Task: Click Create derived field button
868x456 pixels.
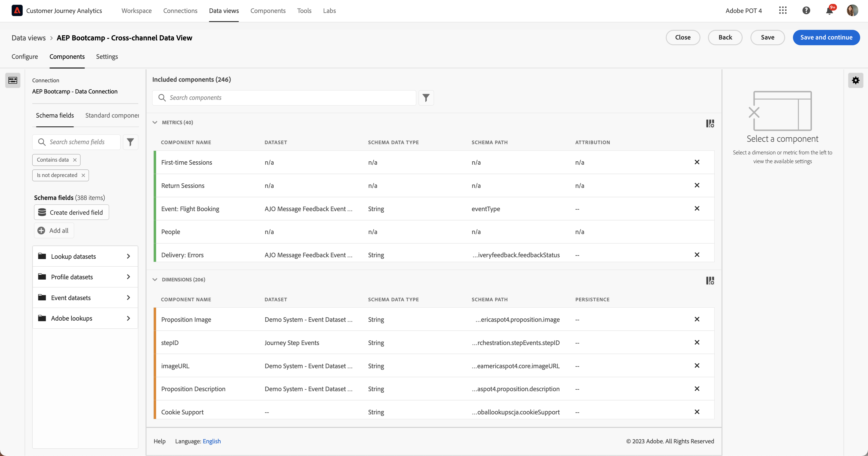Action: (x=71, y=213)
